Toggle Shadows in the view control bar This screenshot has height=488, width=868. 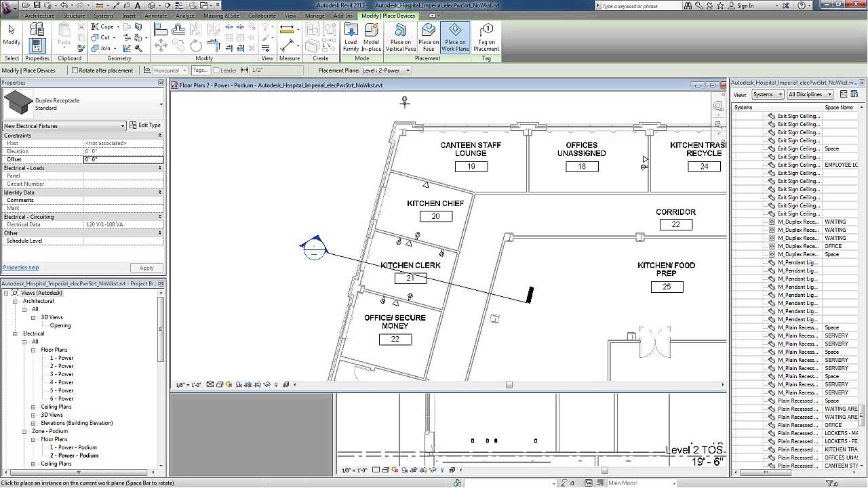click(229, 384)
